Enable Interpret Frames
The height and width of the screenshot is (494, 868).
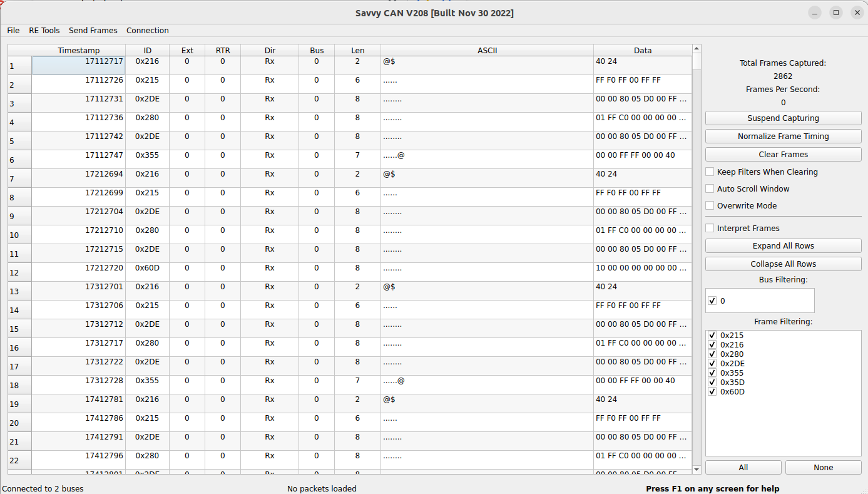point(711,228)
